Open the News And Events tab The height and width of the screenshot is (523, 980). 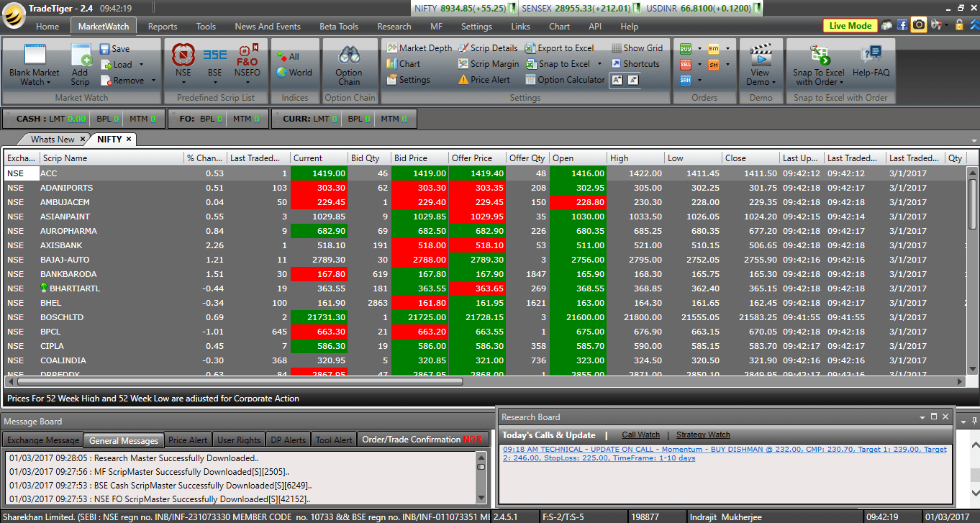point(268,27)
